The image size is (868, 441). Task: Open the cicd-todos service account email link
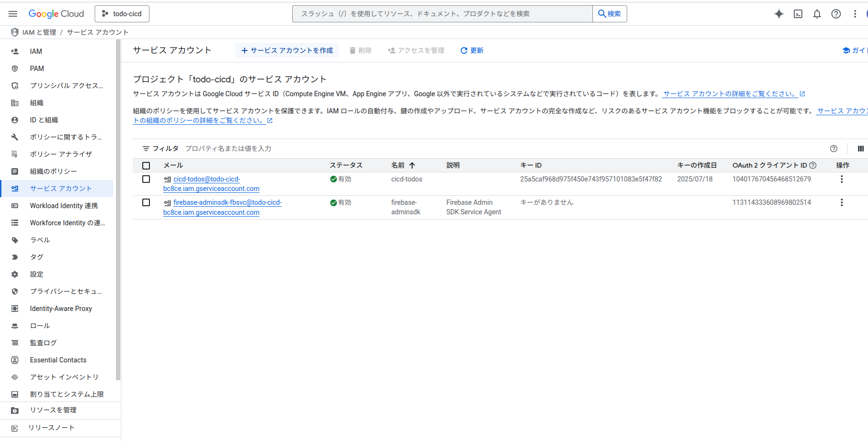pyautogui.click(x=211, y=184)
